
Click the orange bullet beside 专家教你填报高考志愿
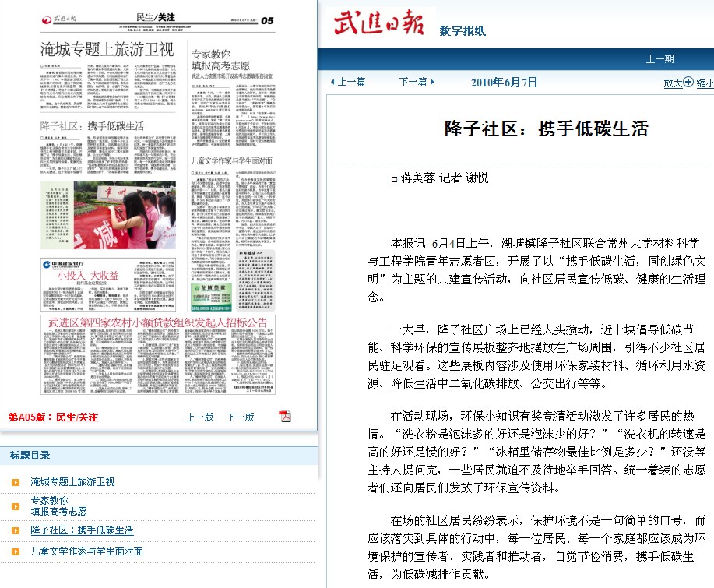click(x=16, y=506)
